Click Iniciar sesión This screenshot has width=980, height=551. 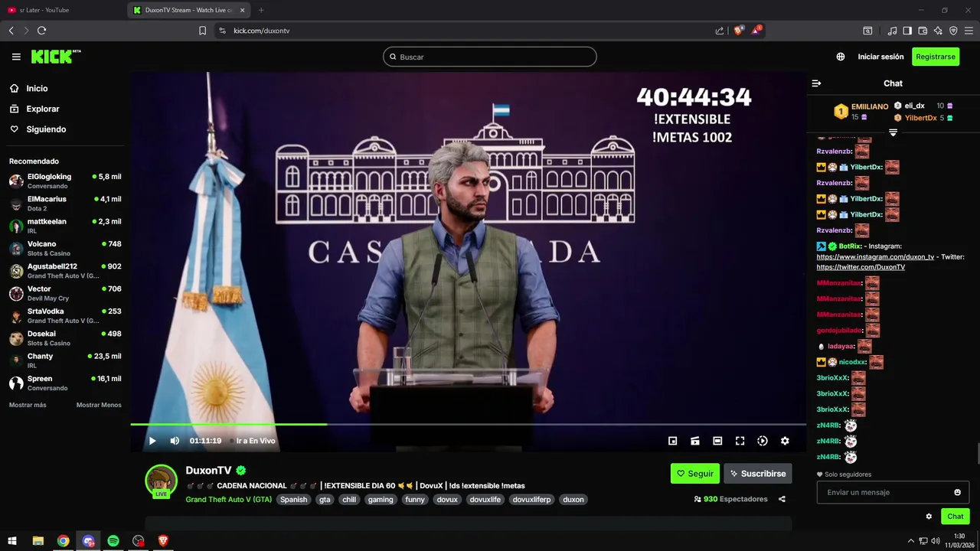click(880, 57)
